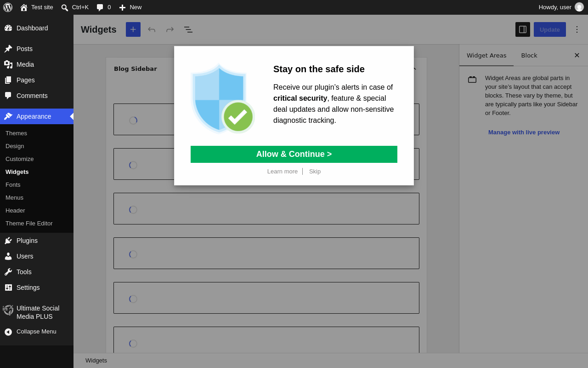Select the Widget Areas tab
This screenshot has width=588, height=368.
[486, 55]
